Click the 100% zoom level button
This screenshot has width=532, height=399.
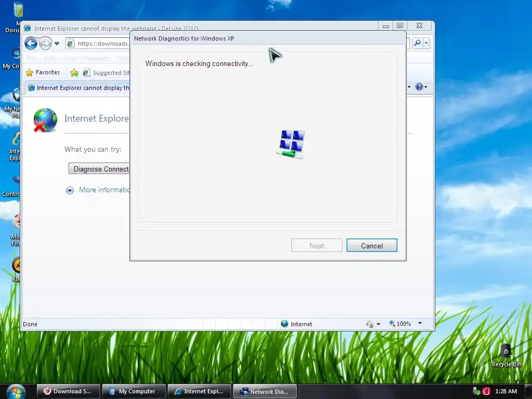(400, 324)
